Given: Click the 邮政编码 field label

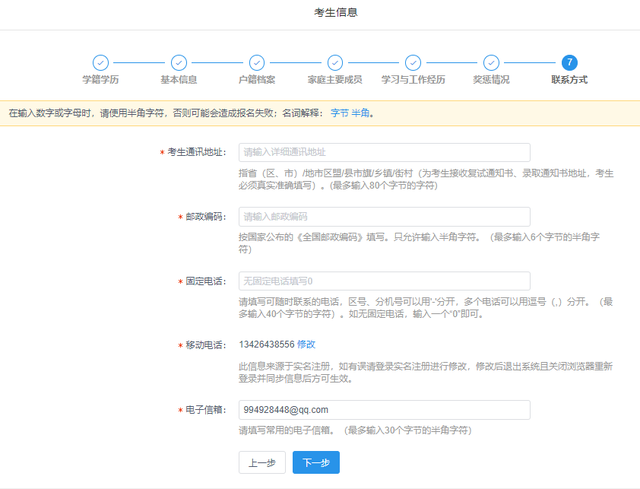Looking at the screenshot, I should [206, 217].
